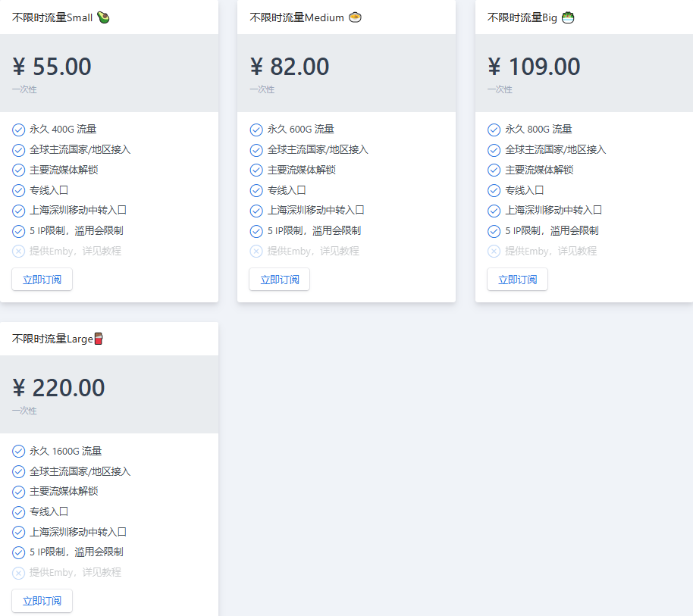
Task: Click check icon beside 专线入口 in Medium plan
Action: [256, 191]
